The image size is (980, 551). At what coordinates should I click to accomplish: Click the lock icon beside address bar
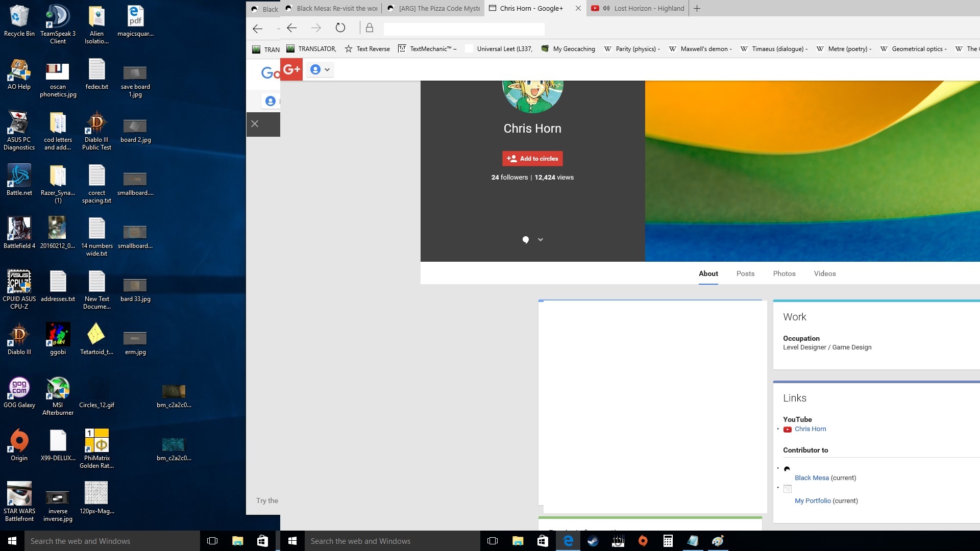coord(370,28)
